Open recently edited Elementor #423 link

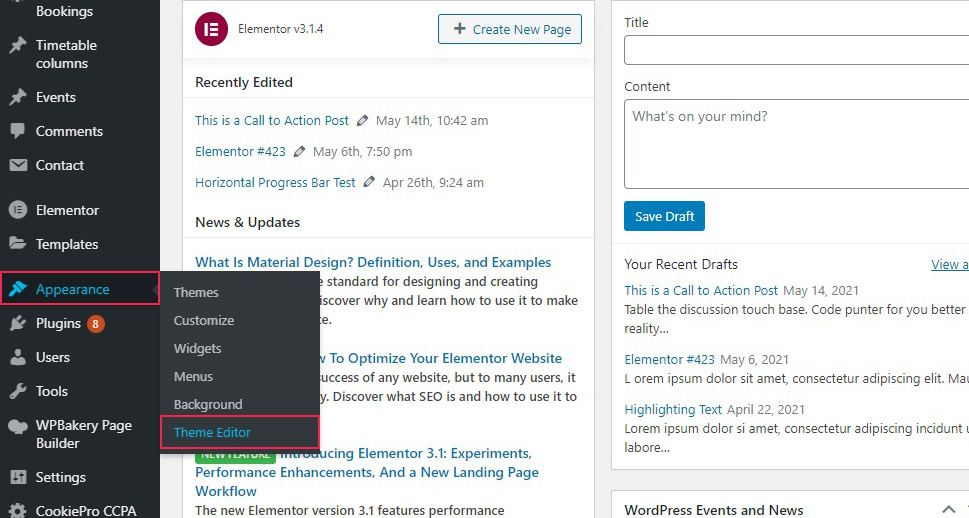pos(240,151)
